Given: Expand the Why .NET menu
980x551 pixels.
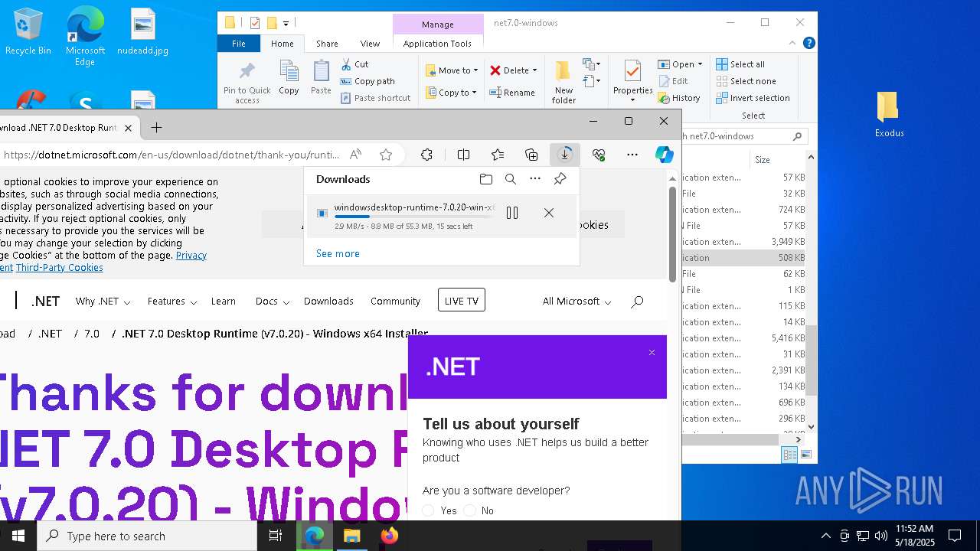Looking at the screenshot, I should pos(103,302).
